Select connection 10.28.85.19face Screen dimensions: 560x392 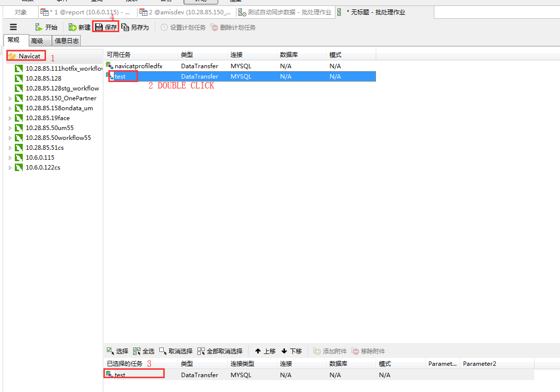coord(42,118)
